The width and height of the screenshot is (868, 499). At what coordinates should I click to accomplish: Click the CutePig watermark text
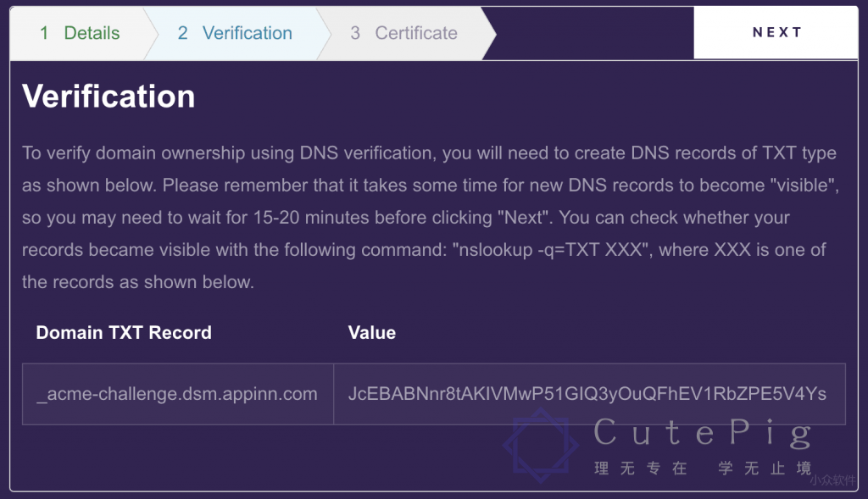click(703, 433)
